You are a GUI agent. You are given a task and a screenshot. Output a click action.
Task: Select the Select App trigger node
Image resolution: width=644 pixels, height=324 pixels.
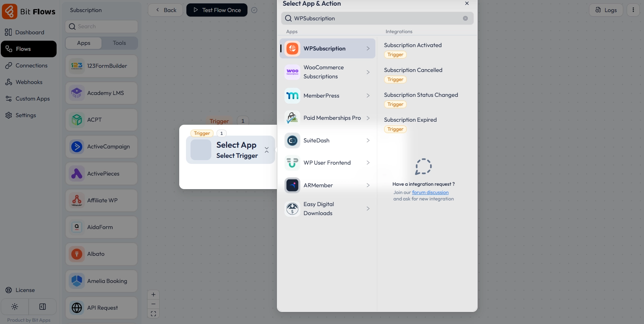[x=231, y=150]
